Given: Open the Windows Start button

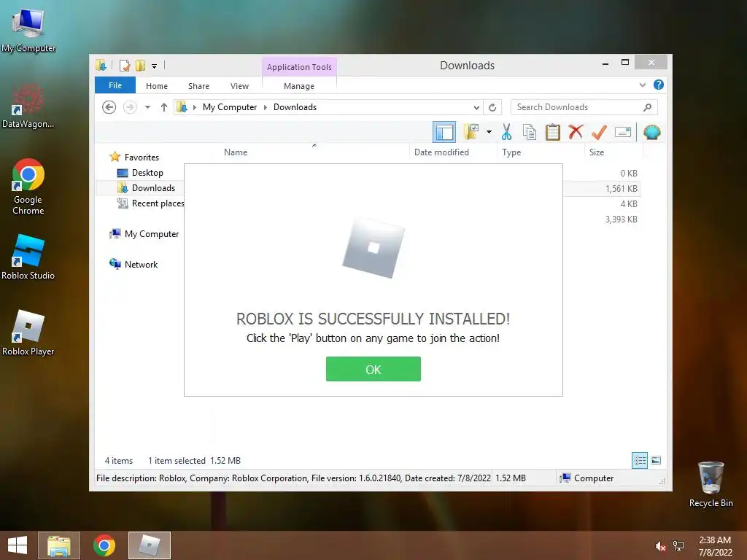Looking at the screenshot, I should [x=18, y=545].
